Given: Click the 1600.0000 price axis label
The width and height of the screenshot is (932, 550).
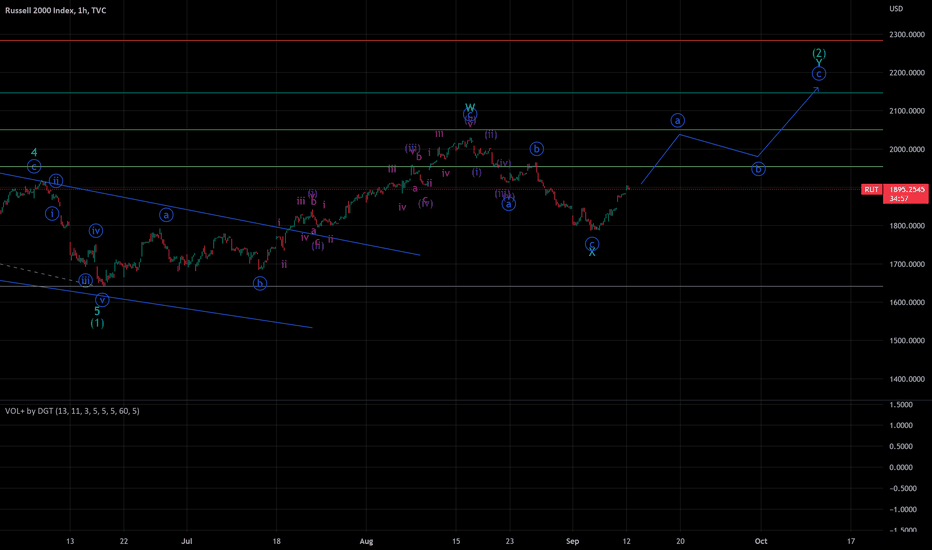Looking at the screenshot, I should coord(906,302).
